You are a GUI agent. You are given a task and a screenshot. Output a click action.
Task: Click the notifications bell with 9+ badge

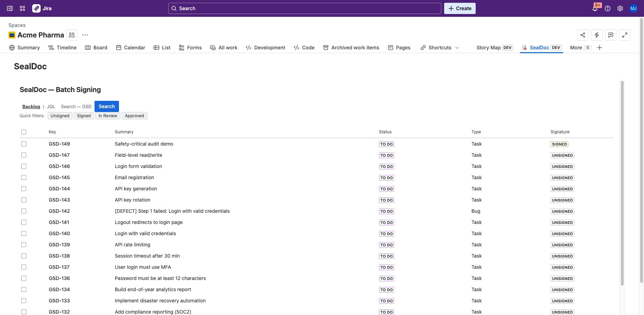595,8
